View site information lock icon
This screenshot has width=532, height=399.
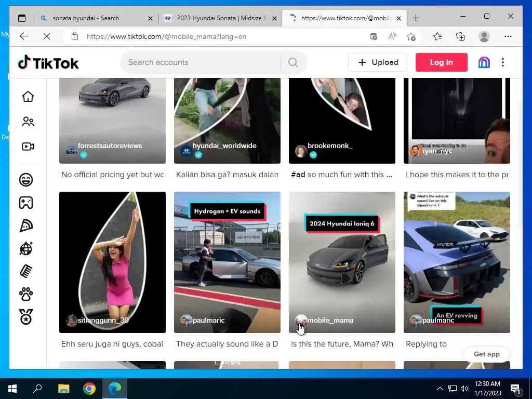[75, 37]
